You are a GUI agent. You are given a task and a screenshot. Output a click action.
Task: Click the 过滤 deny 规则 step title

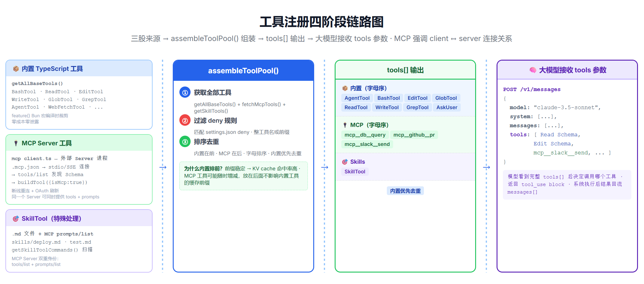[215, 121]
